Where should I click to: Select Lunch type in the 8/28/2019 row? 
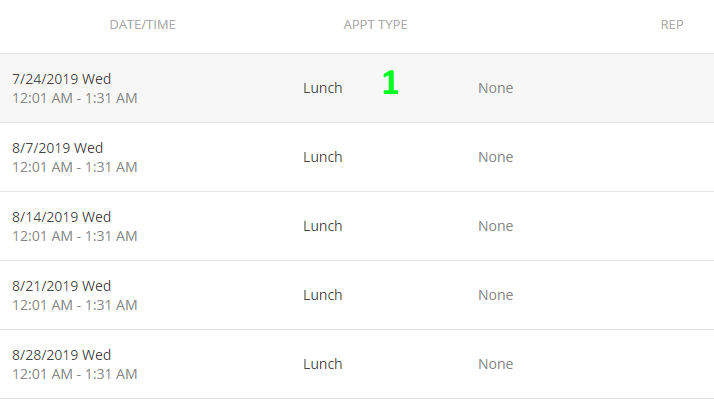coord(322,364)
